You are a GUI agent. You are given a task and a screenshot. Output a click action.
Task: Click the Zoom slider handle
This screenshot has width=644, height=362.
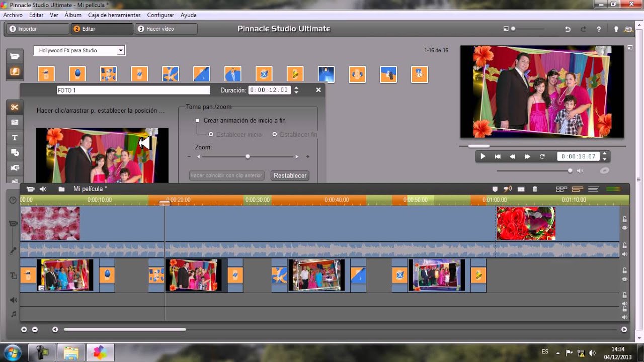pyautogui.click(x=248, y=156)
